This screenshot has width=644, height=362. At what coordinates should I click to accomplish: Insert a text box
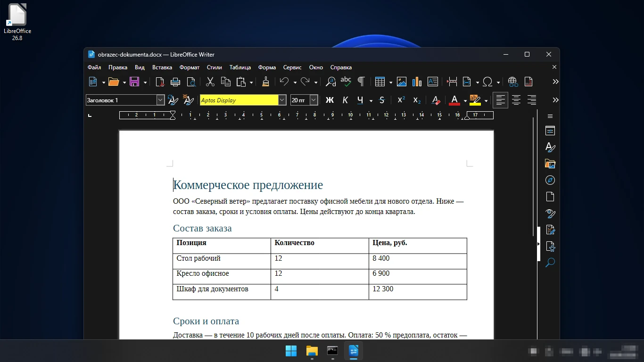[x=433, y=82]
